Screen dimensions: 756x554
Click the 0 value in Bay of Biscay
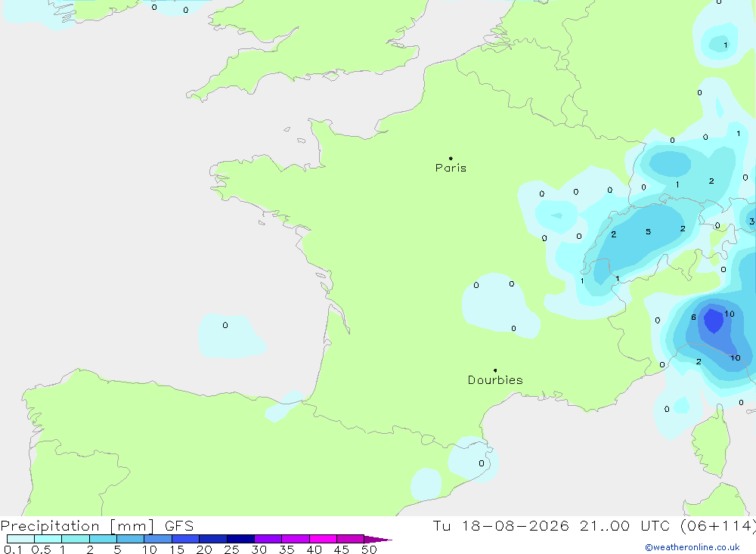tap(225, 326)
